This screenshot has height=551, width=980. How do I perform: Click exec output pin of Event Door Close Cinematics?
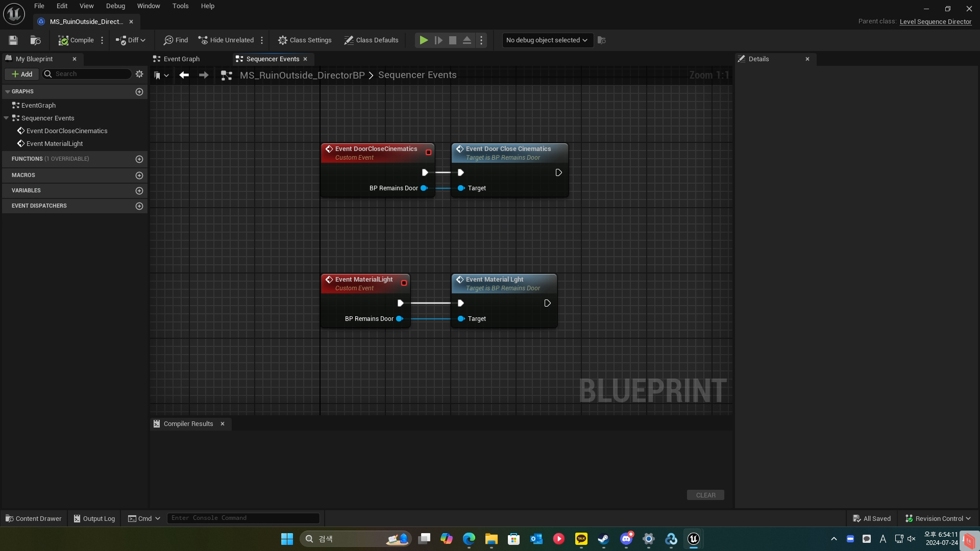[x=558, y=172]
